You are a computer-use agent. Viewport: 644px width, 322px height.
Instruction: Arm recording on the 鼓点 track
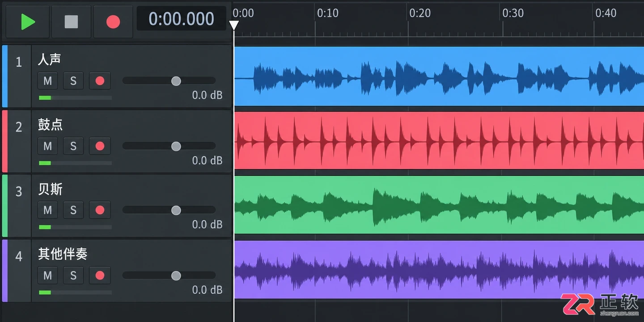coord(100,146)
